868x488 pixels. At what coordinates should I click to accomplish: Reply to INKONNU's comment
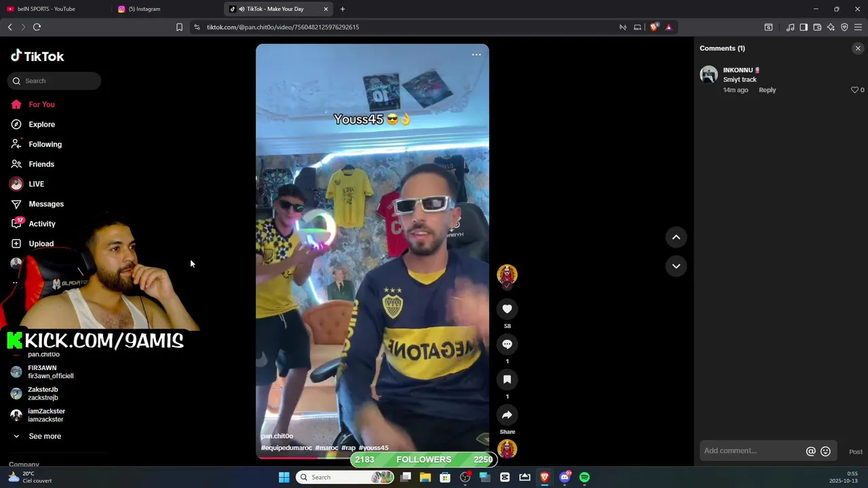pos(767,90)
